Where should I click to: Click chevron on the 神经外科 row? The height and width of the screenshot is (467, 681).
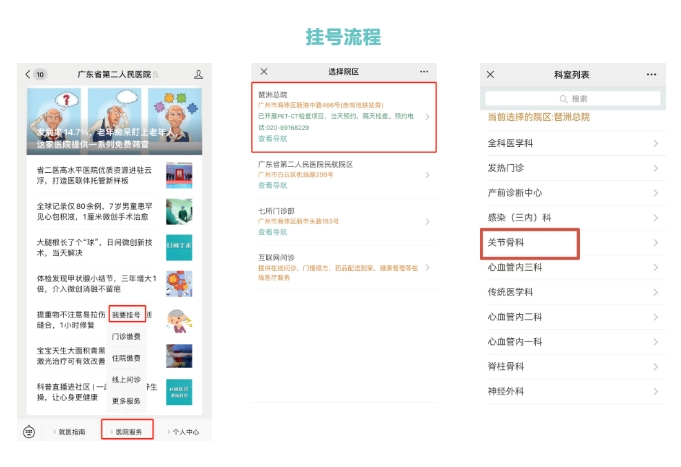coord(655,391)
